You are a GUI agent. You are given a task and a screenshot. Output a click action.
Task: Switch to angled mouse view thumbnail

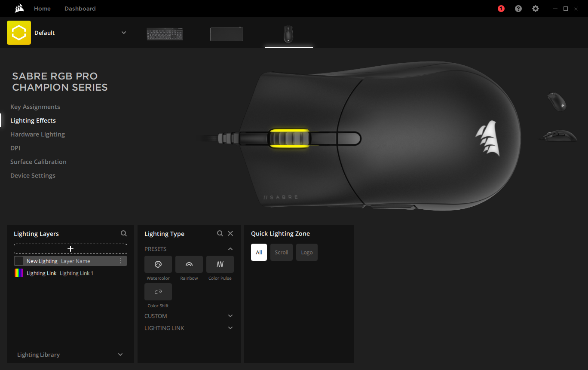(557, 102)
